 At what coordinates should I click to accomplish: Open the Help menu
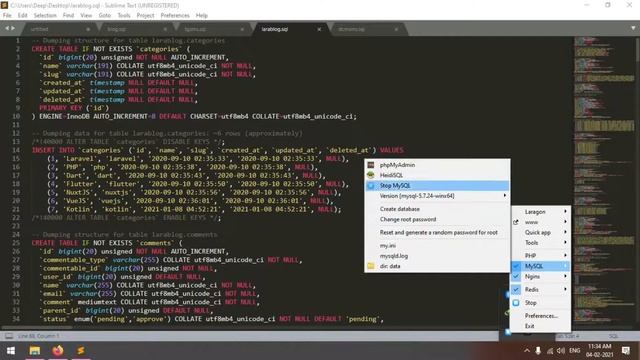[202, 16]
